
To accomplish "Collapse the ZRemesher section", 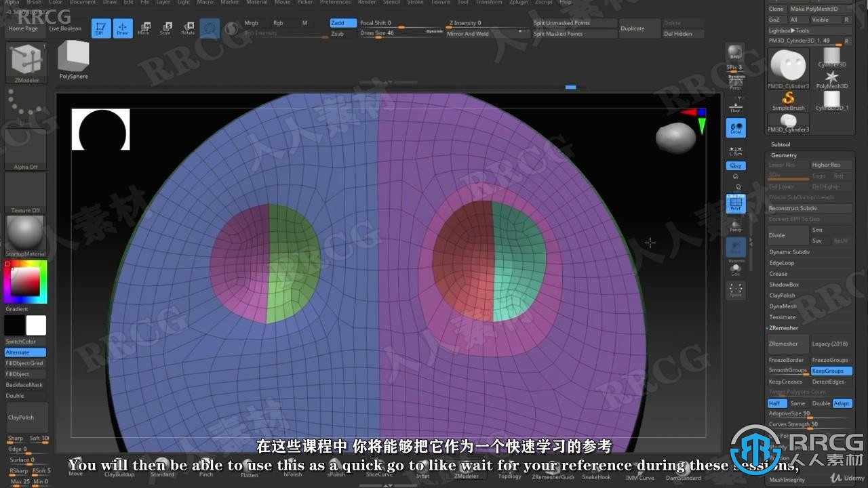I will pyautogui.click(x=784, y=328).
